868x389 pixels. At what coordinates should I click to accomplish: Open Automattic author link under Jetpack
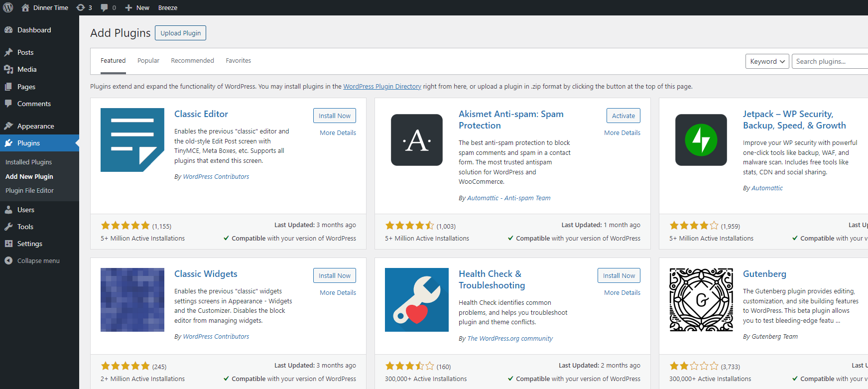[767, 188]
